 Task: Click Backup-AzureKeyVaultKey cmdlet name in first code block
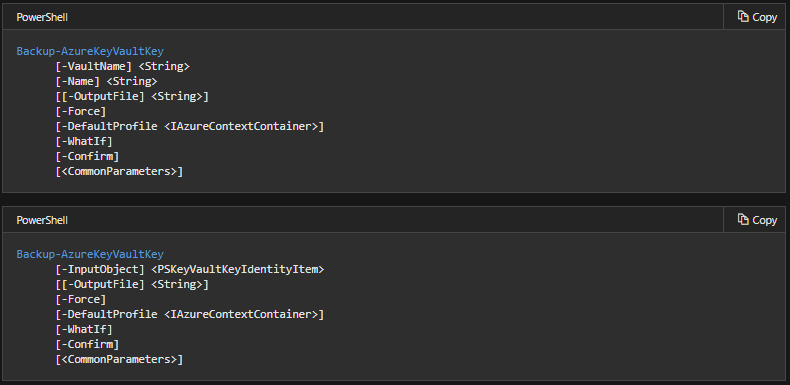tap(90, 51)
